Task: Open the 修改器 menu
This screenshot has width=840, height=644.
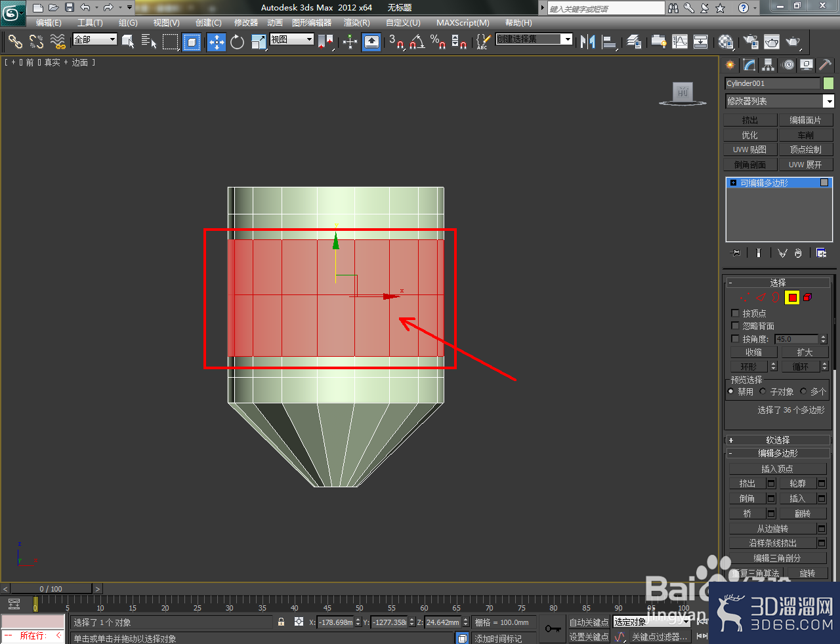Action: click(x=246, y=23)
